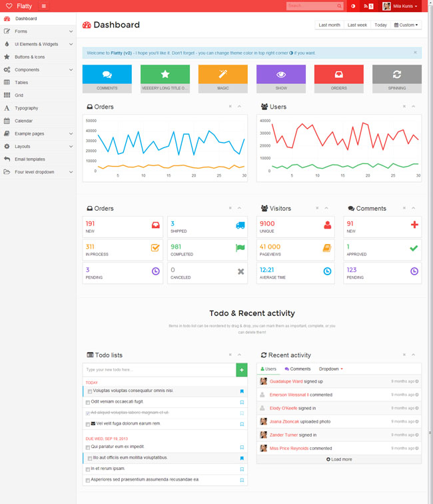
Task: Open the Mila Kunis user dropdown
Action: pyautogui.click(x=400, y=6)
